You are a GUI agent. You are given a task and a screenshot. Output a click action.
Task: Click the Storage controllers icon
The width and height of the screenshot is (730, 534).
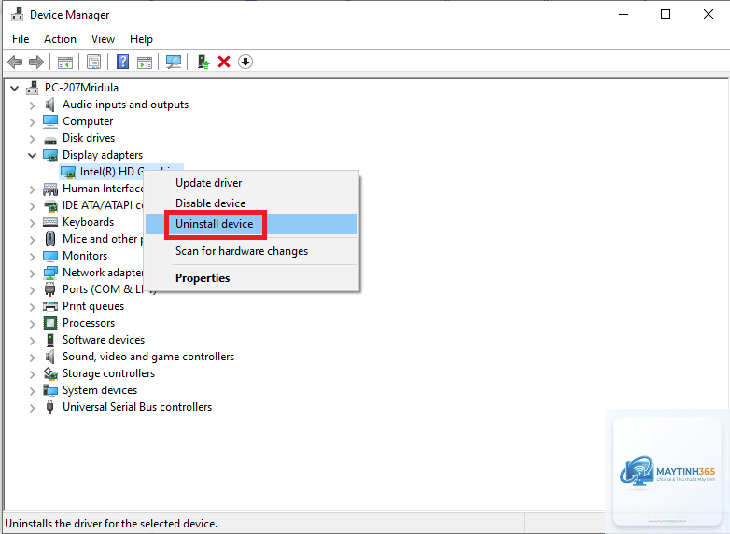pos(50,373)
